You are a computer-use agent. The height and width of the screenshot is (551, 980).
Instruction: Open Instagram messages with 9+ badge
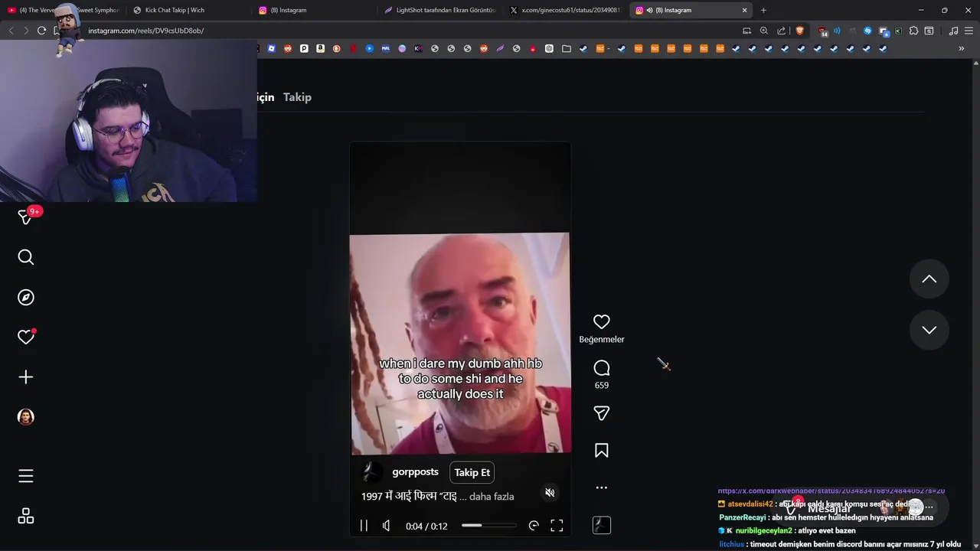(x=26, y=217)
